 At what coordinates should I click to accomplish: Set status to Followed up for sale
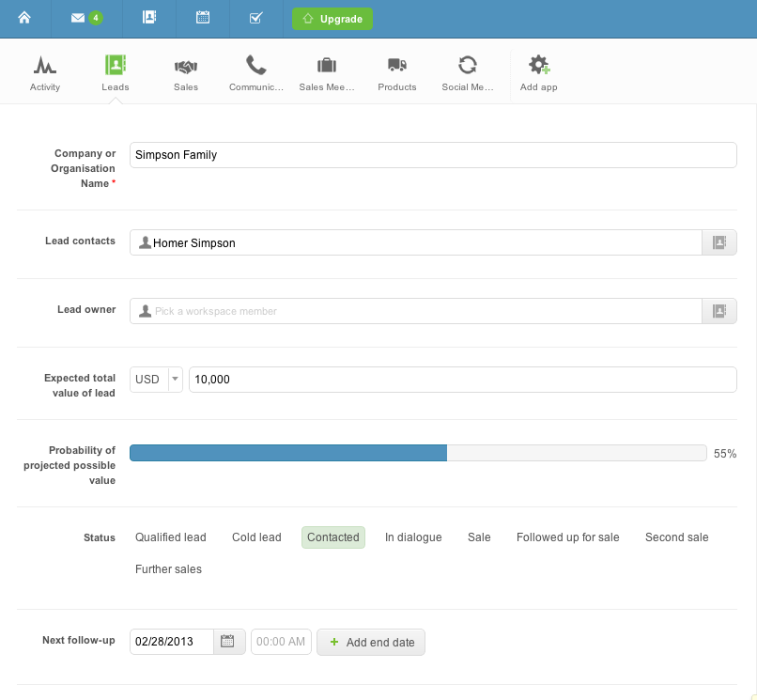coord(567,537)
